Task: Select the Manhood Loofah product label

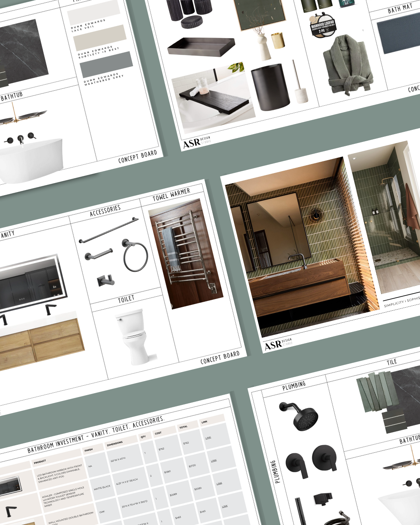Action: pyautogui.click(x=322, y=27)
